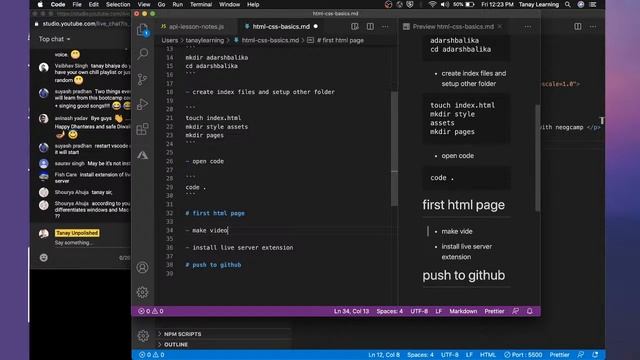Switch to the api-lesson-notes.js tab
Image resolution: width=640 pixels, height=360 pixels.
click(x=192, y=27)
